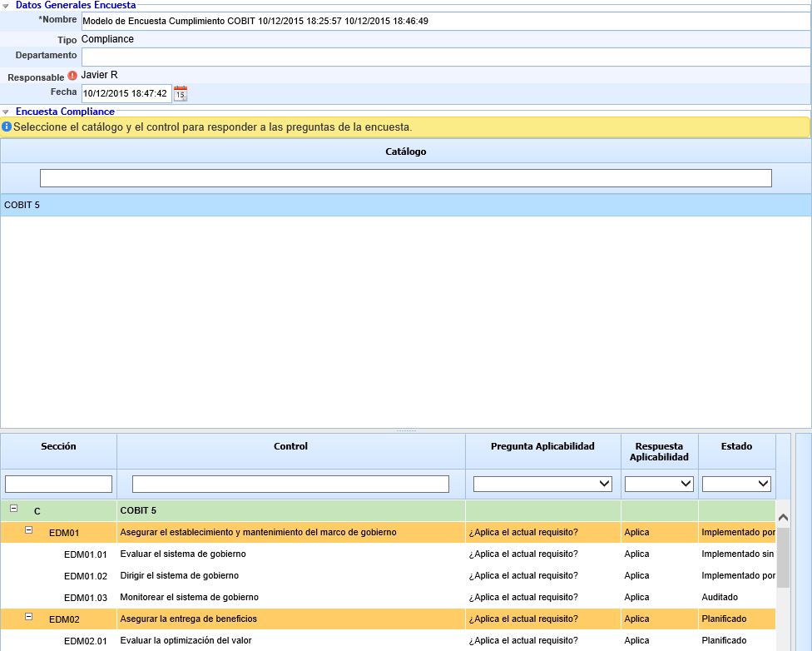Collapse the COBIT 5 root tree node

pos(13,508)
